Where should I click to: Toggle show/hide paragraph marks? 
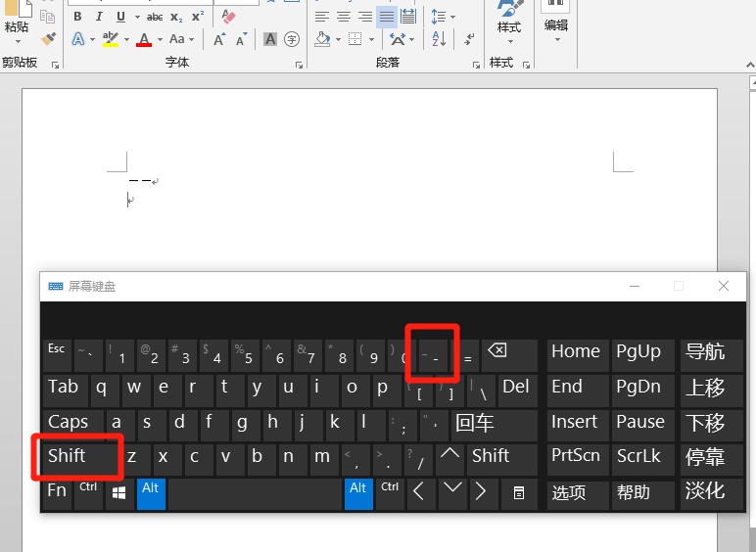pyautogui.click(x=469, y=39)
